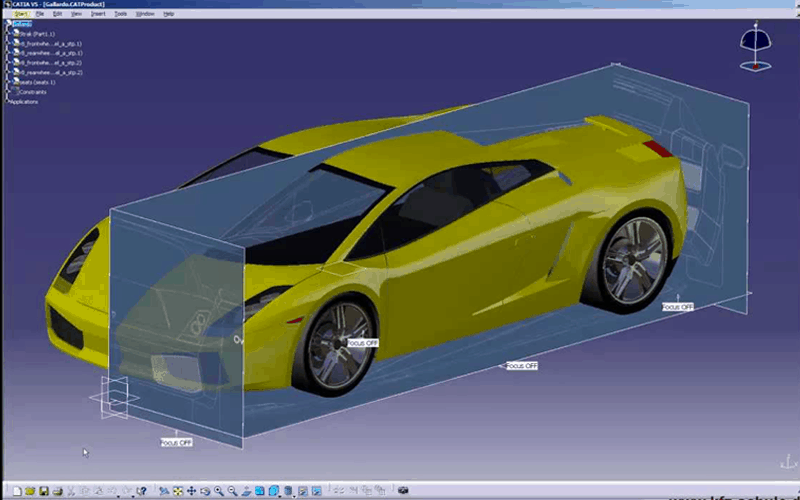The height and width of the screenshot is (500, 800).
Task: Click the Gallardo root product icon
Action: coord(9,22)
